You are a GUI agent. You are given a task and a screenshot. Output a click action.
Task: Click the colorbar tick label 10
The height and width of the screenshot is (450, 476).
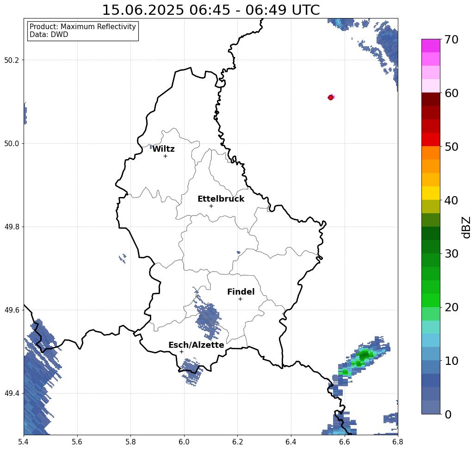click(x=451, y=361)
